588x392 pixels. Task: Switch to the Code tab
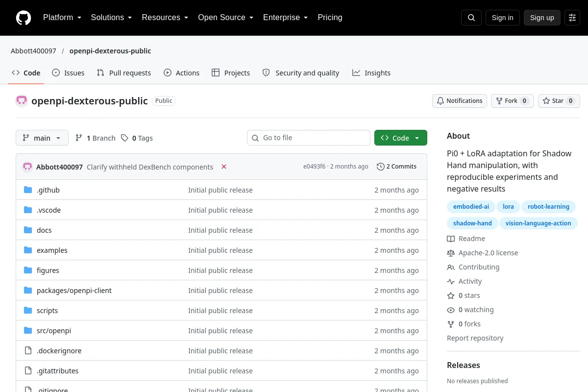(26, 73)
